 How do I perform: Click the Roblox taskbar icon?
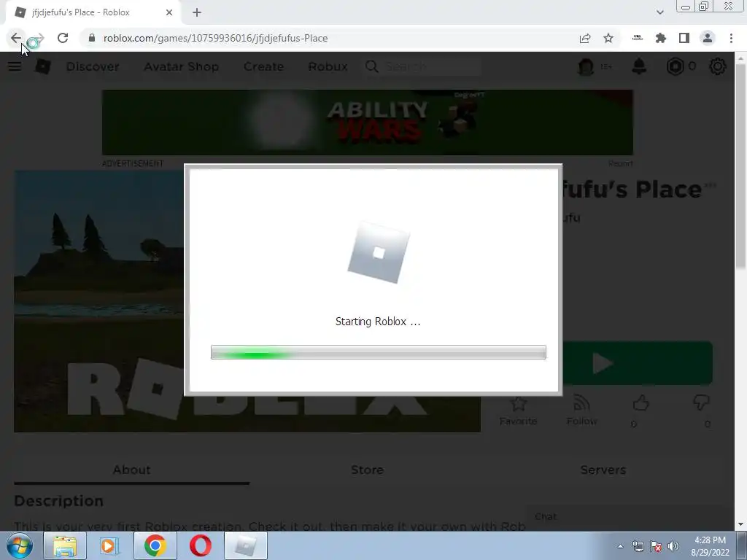click(245, 545)
